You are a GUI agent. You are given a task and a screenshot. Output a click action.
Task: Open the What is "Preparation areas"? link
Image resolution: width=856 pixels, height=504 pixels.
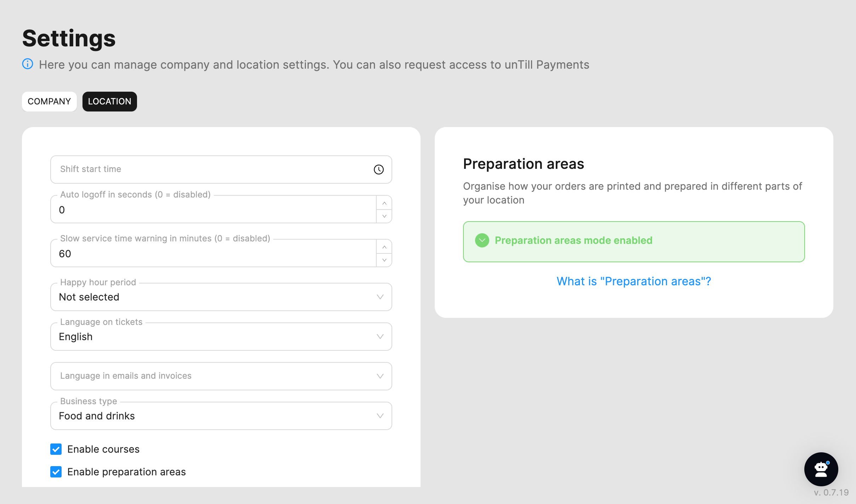tap(633, 281)
